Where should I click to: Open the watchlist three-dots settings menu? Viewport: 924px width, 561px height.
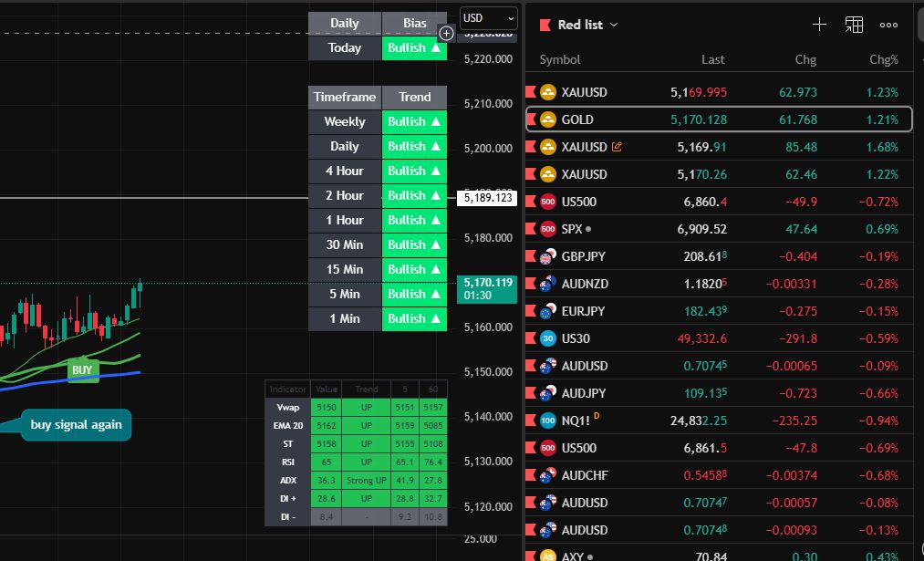click(x=888, y=25)
